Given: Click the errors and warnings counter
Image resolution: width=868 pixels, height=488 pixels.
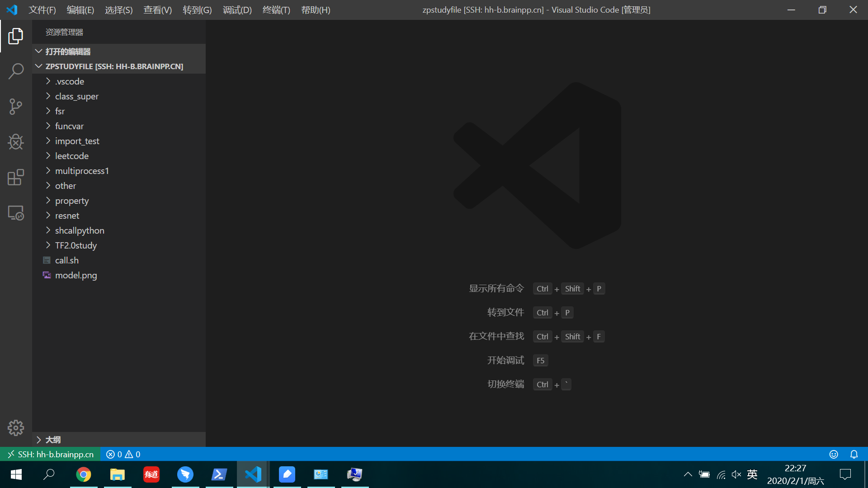Looking at the screenshot, I should click(123, 454).
